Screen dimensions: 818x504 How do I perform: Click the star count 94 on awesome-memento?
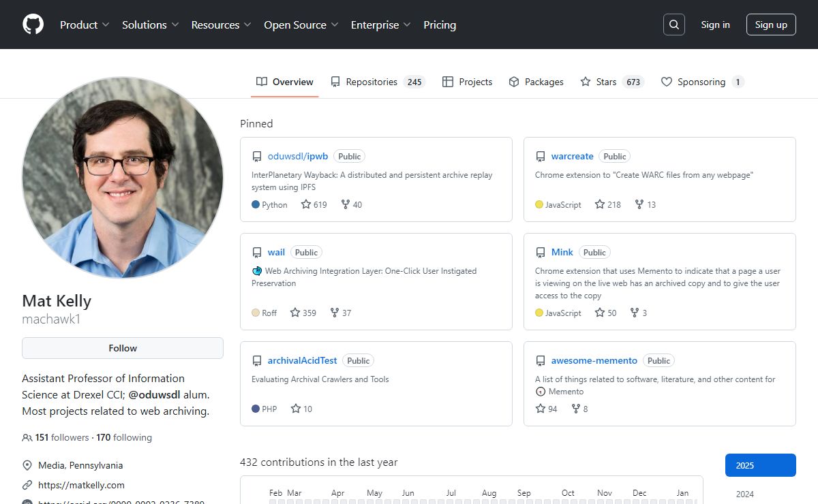point(553,409)
